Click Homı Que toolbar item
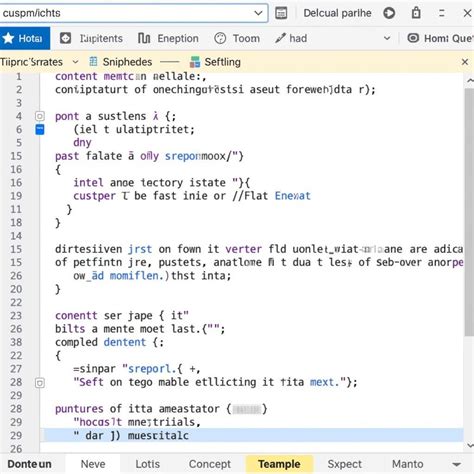Viewport: 474px width, 474px height. [x=440, y=38]
